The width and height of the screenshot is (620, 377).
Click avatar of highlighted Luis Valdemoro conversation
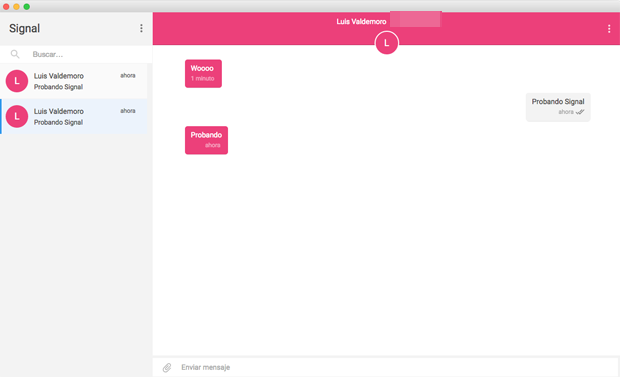coord(17,116)
